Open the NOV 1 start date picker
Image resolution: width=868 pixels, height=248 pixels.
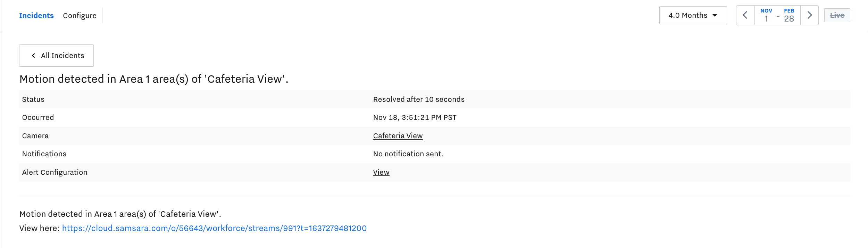click(x=766, y=15)
